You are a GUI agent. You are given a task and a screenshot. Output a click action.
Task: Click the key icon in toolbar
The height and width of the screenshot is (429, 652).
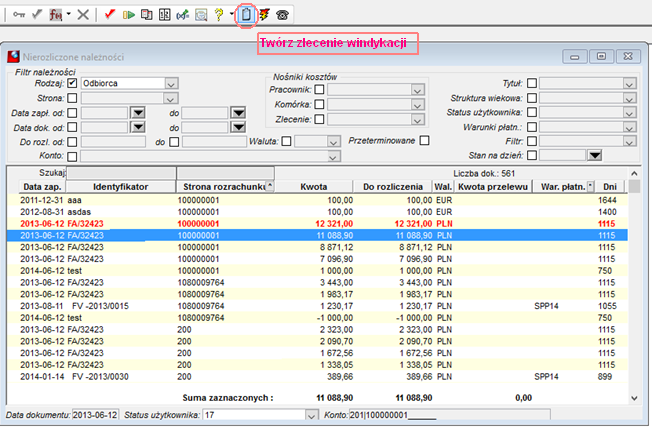19,15
